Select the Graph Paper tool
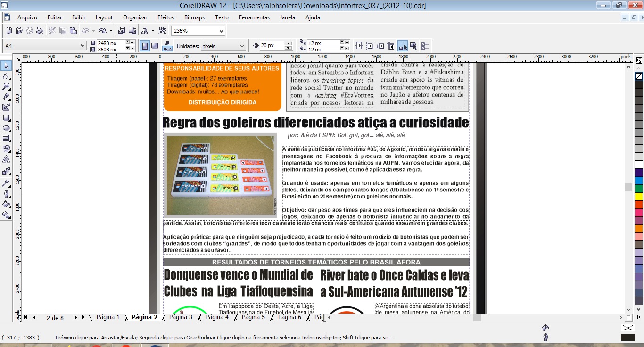Image resolution: width=644 pixels, height=347 pixels. click(6, 139)
